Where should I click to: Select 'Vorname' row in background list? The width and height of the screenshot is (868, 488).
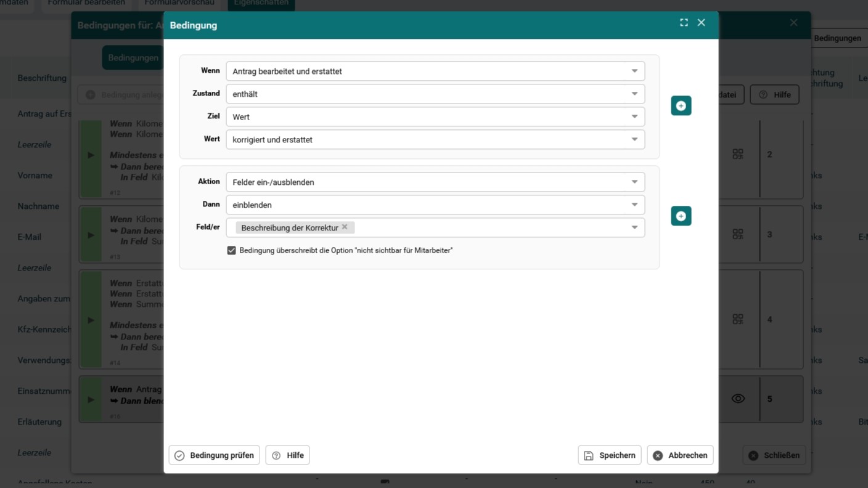click(x=35, y=176)
